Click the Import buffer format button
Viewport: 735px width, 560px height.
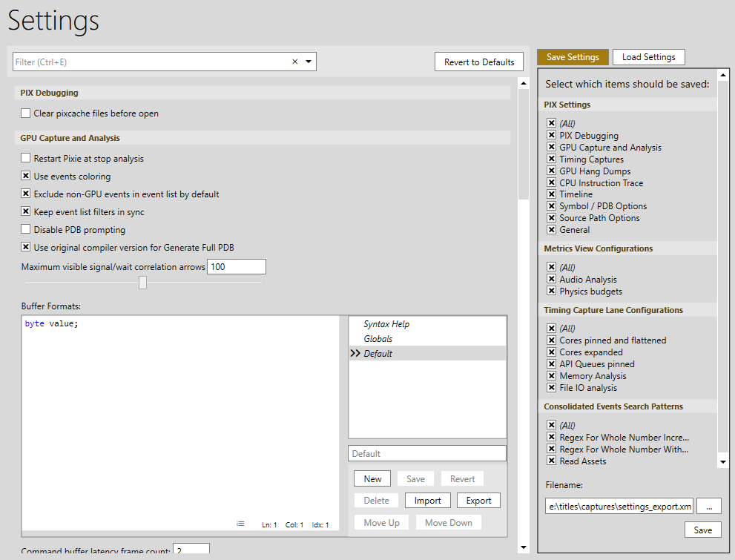click(427, 501)
